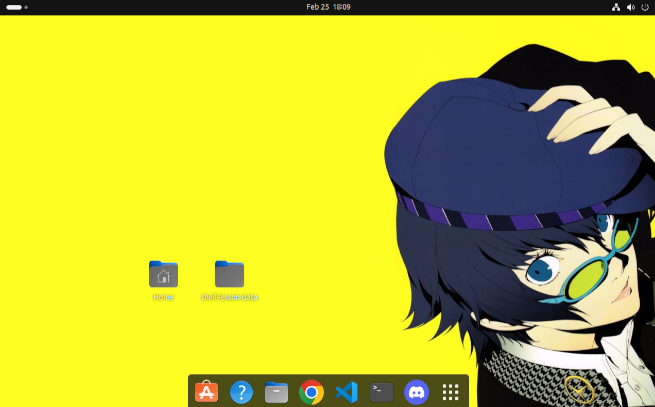Open Discord from the dock
Screen dimensions: 655x407
(416, 392)
